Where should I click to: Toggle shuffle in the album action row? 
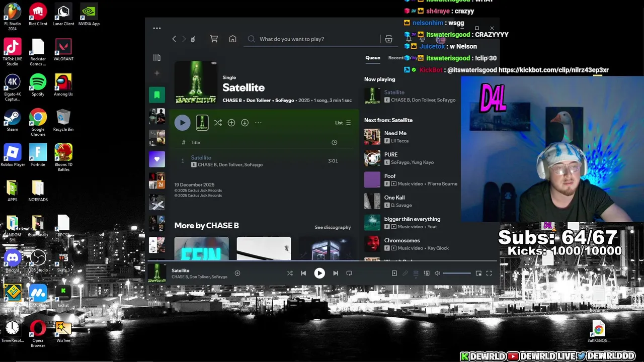click(218, 123)
